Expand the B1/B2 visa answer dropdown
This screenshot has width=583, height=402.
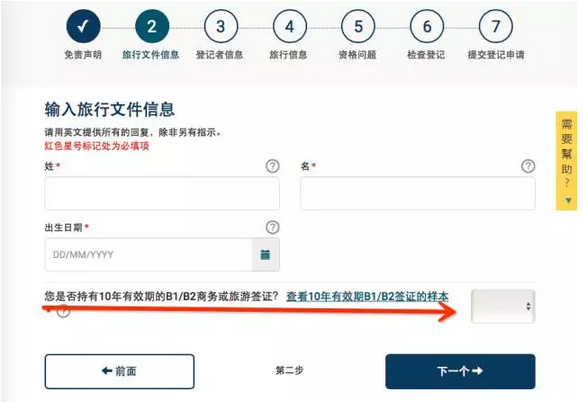click(x=503, y=306)
